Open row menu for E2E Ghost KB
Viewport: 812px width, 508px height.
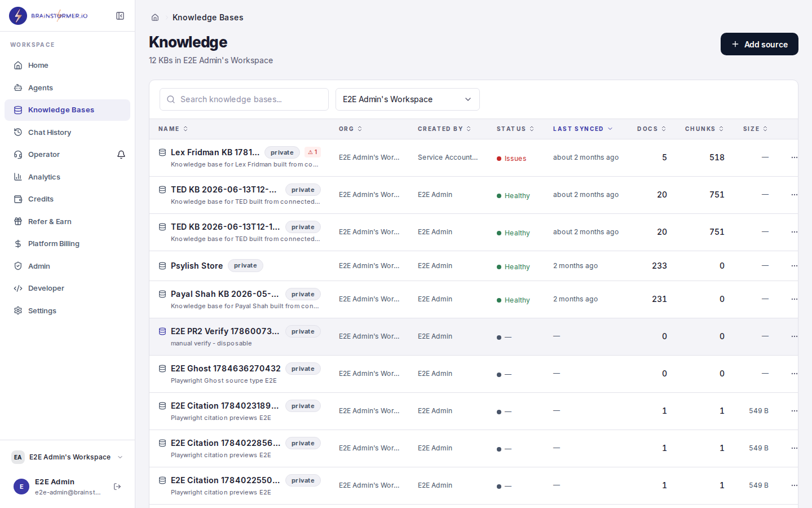point(794,374)
